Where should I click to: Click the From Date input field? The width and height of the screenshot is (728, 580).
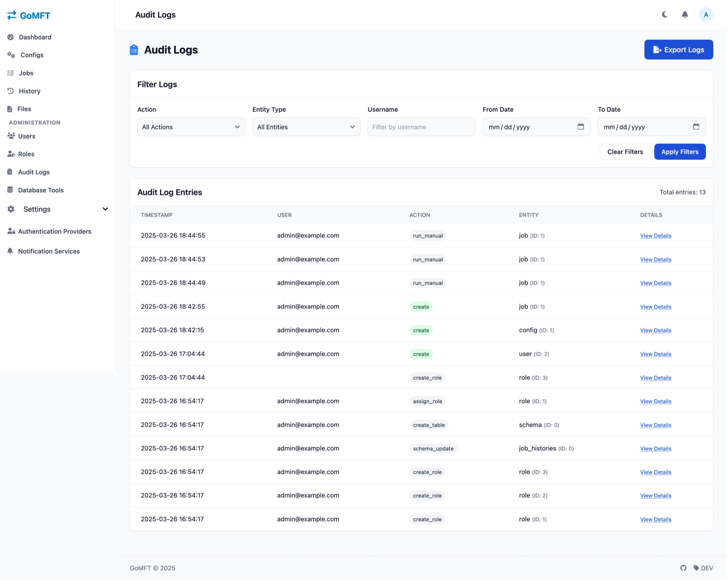tap(536, 127)
